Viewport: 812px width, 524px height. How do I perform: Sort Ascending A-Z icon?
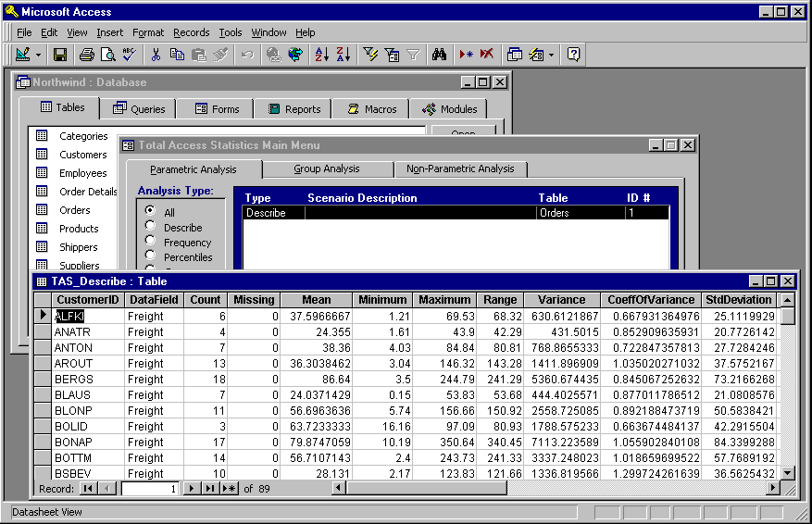click(x=321, y=55)
